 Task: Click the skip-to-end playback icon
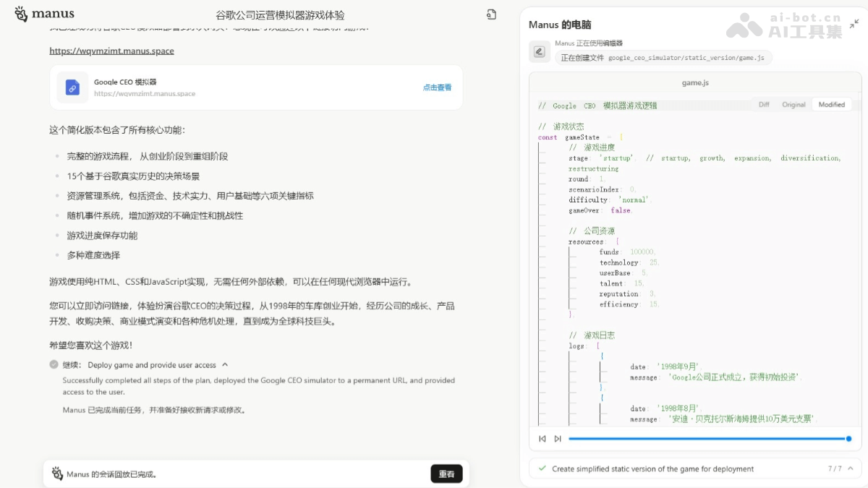tap(557, 438)
